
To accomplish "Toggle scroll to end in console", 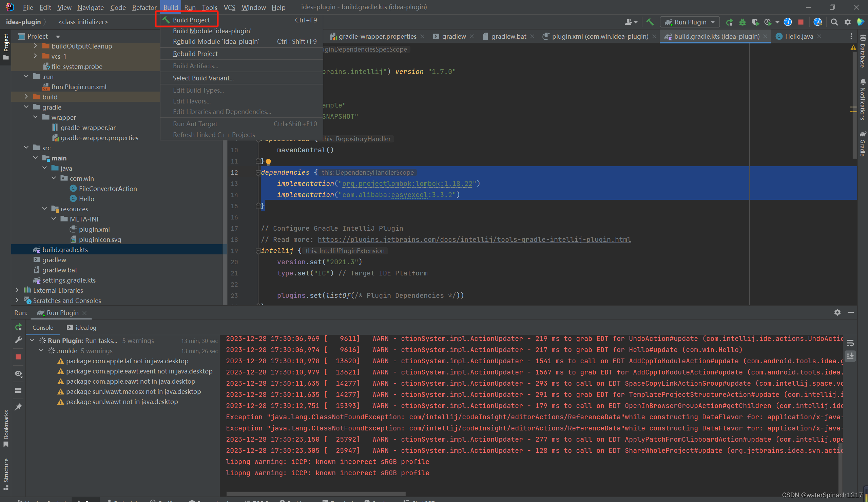I will coord(850,356).
